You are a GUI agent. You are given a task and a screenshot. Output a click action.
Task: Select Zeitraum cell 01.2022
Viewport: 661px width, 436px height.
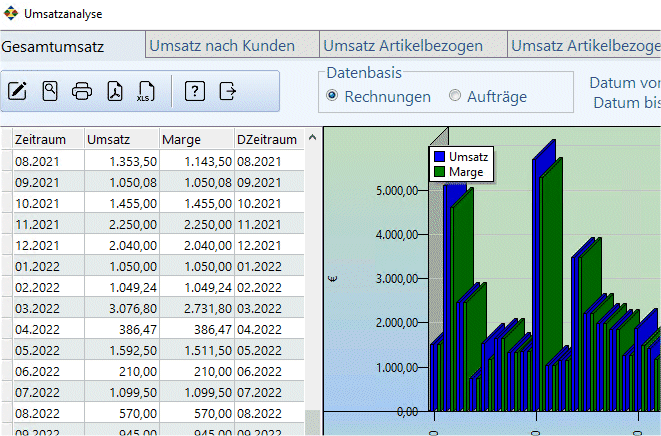point(48,266)
